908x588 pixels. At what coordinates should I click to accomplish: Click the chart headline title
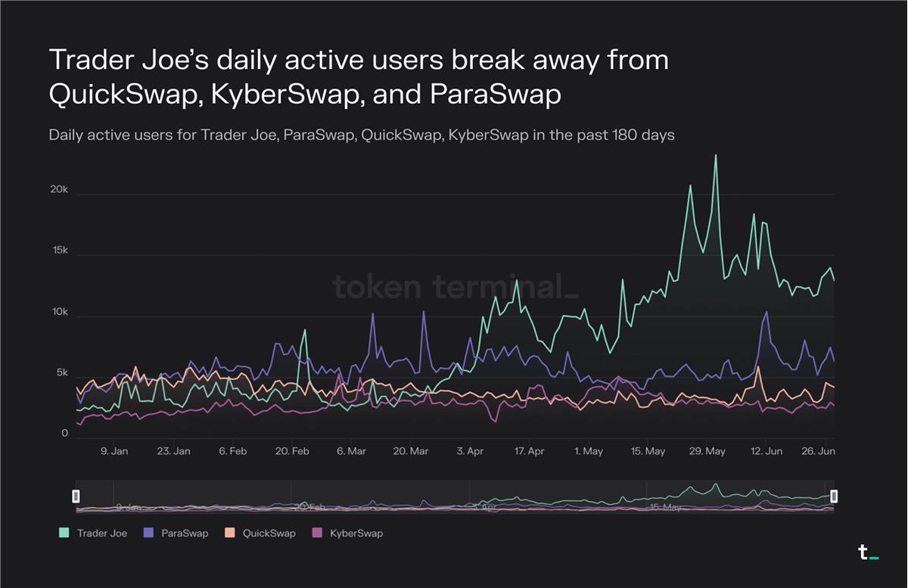click(x=359, y=76)
